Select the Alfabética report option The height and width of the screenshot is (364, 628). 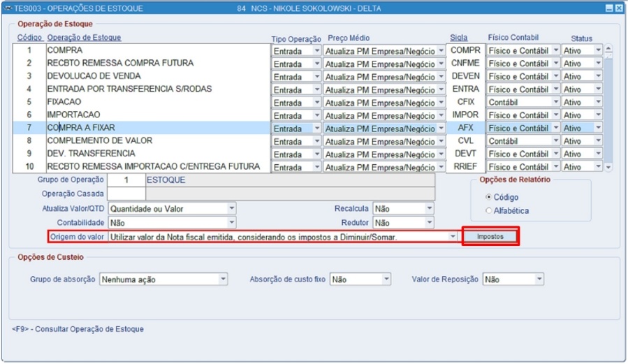point(488,210)
